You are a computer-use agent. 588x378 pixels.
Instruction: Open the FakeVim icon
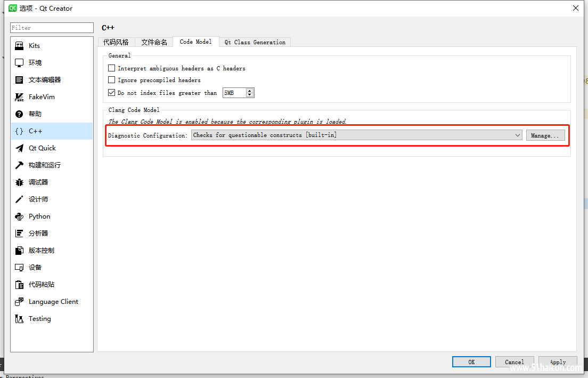19,97
